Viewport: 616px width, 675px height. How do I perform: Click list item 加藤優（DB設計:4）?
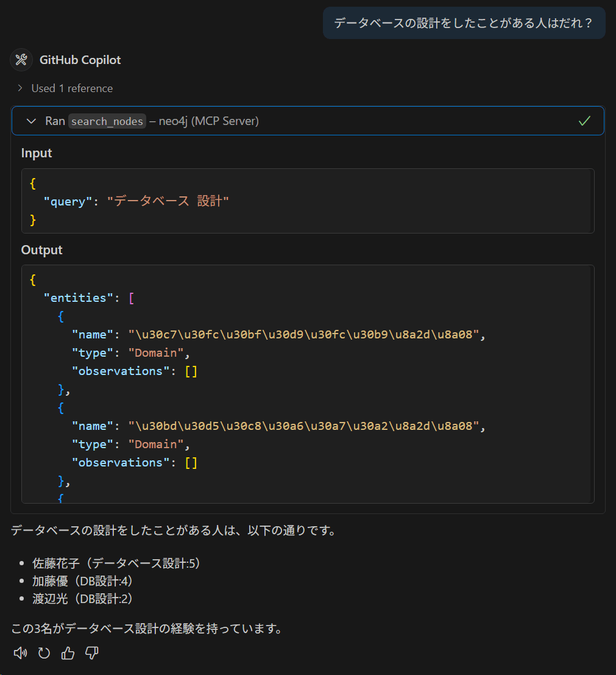[x=82, y=581]
